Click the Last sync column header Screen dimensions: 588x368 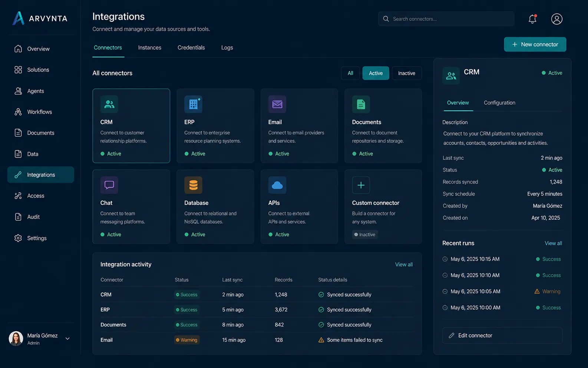pyautogui.click(x=232, y=280)
